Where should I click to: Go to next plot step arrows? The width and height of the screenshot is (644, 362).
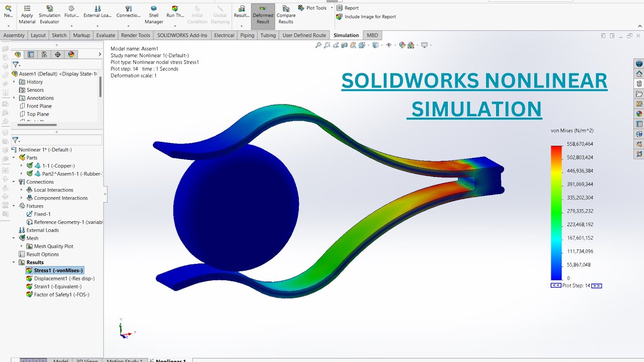(597, 286)
